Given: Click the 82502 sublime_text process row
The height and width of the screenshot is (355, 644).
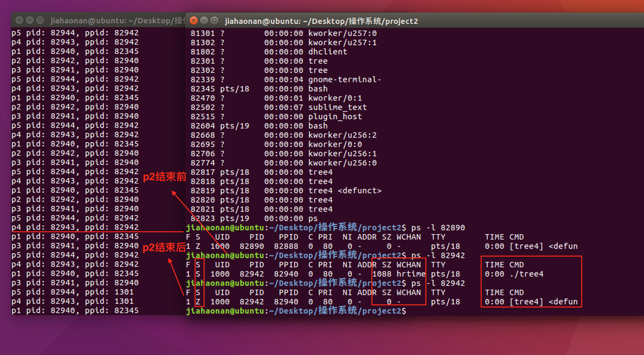Looking at the screenshot, I should point(279,107).
